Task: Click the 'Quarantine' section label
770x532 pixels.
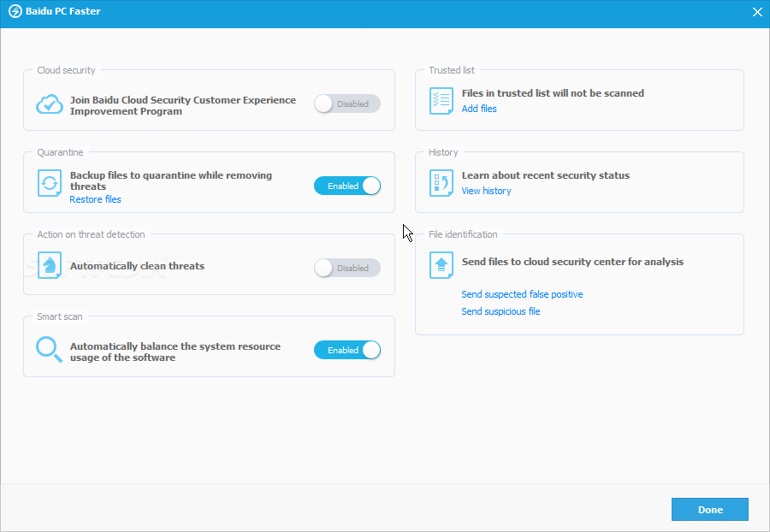Action: click(60, 152)
